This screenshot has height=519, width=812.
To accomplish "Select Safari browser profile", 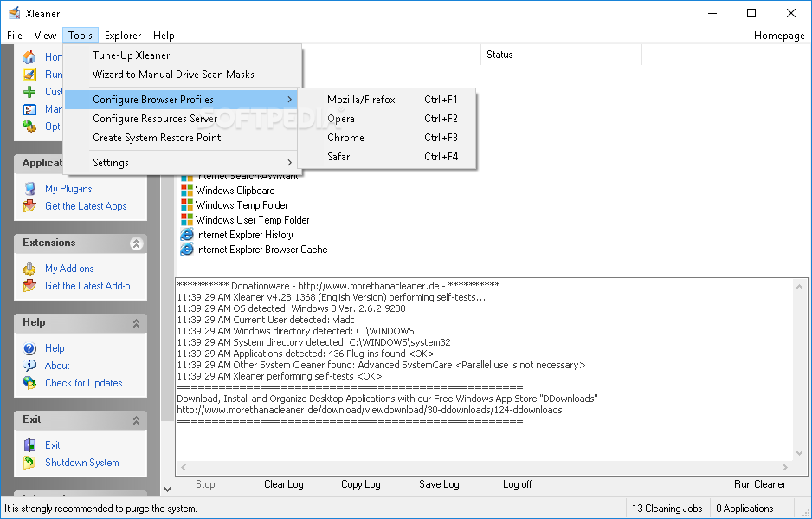I will click(387, 156).
